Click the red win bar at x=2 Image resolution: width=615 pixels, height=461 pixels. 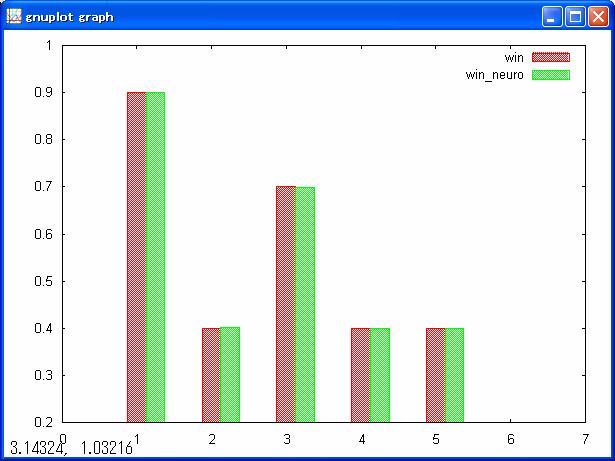point(211,375)
